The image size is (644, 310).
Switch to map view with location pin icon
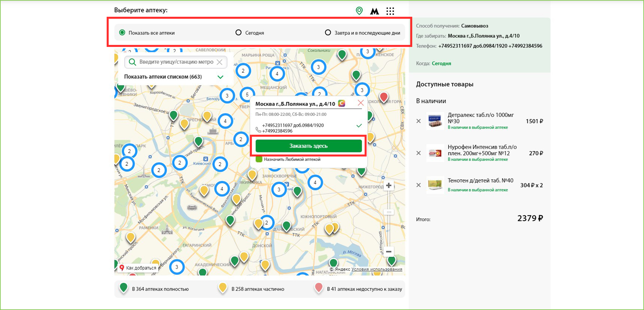coord(359,11)
